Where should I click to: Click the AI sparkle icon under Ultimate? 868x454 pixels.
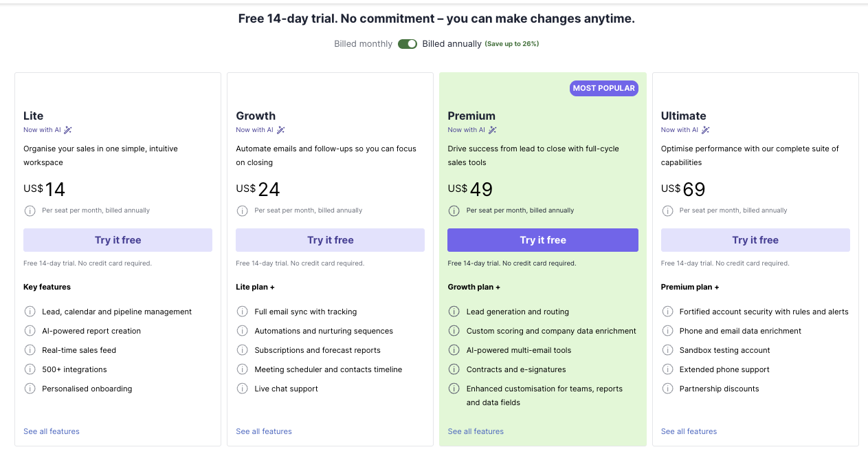(x=706, y=130)
